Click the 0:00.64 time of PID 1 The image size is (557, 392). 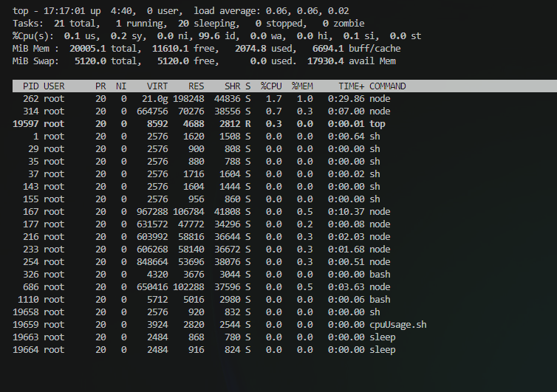click(x=346, y=137)
